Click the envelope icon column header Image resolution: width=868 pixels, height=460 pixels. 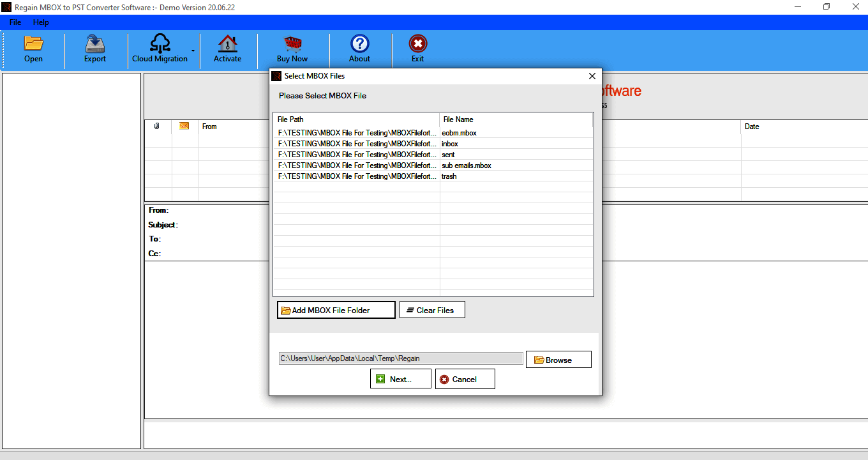tap(184, 126)
